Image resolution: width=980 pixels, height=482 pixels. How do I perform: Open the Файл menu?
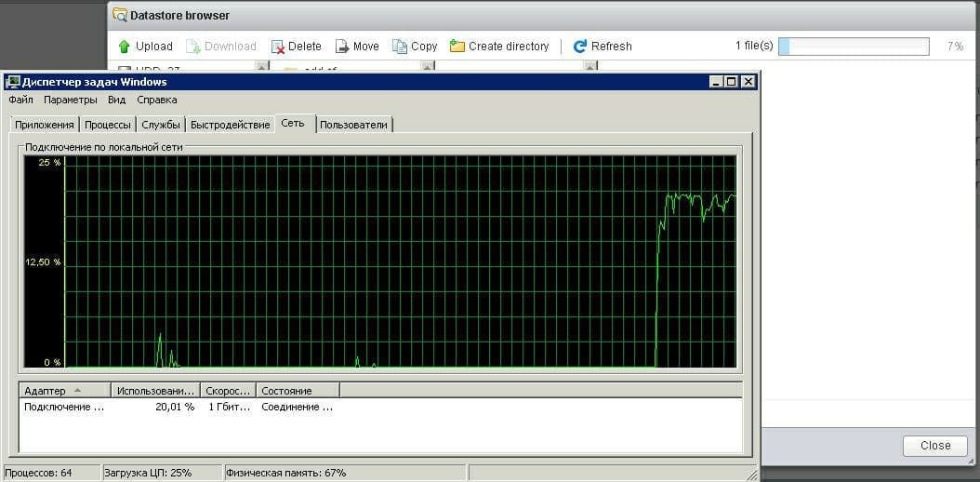[x=20, y=100]
